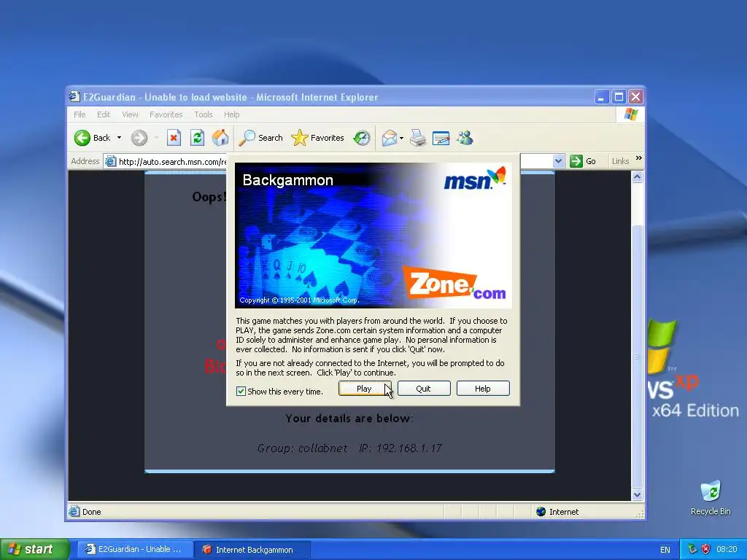Open the Tools menu
The image size is (747, 560).
point(203,114)
